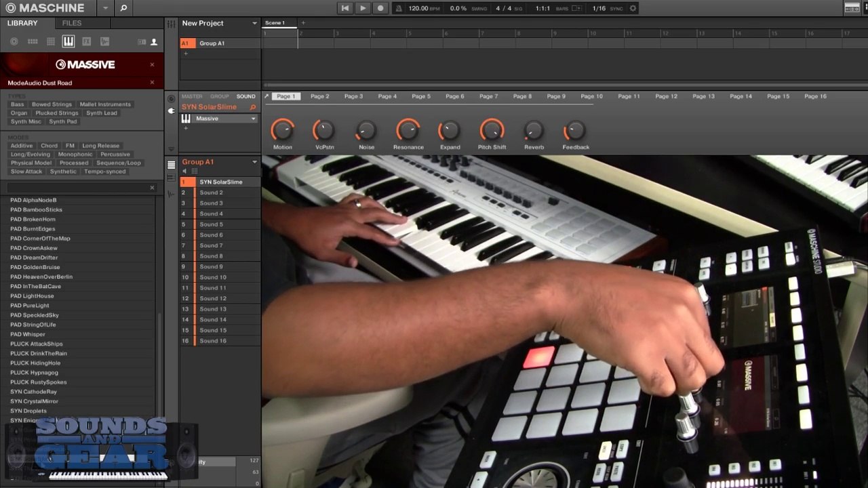Screen dimensions: 868x488
Task: Filter by Plucked Strings type tag
Action: [56, 113]
